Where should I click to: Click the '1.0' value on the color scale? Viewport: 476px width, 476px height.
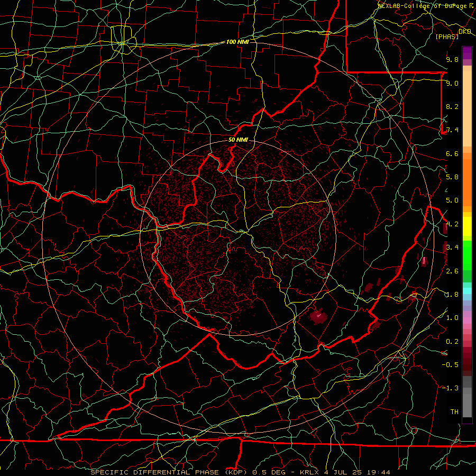(452, 318)
